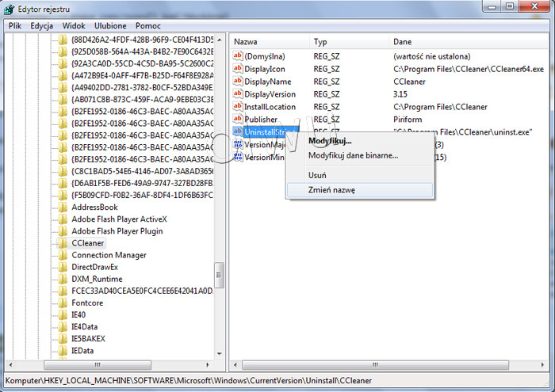Click the 3.15 DisplayVersion data value

tap(400, 94)
